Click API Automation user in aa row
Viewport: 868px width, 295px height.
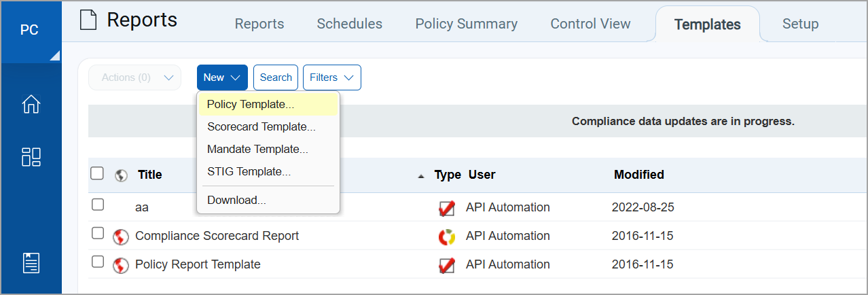pos(508,207)
